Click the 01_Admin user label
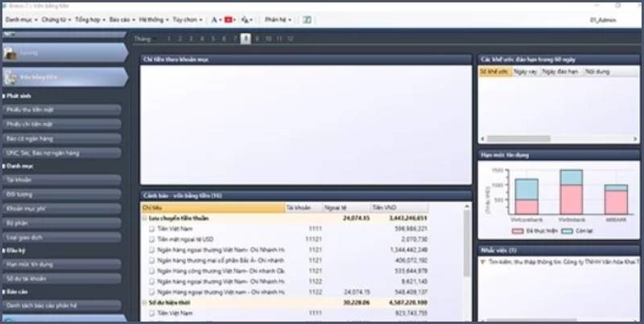The image size is (644, 324). (603, 19)
